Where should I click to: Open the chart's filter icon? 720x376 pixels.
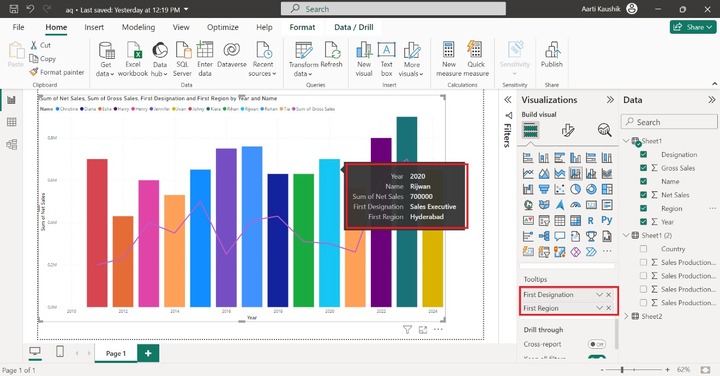click(x=407, y=330)
